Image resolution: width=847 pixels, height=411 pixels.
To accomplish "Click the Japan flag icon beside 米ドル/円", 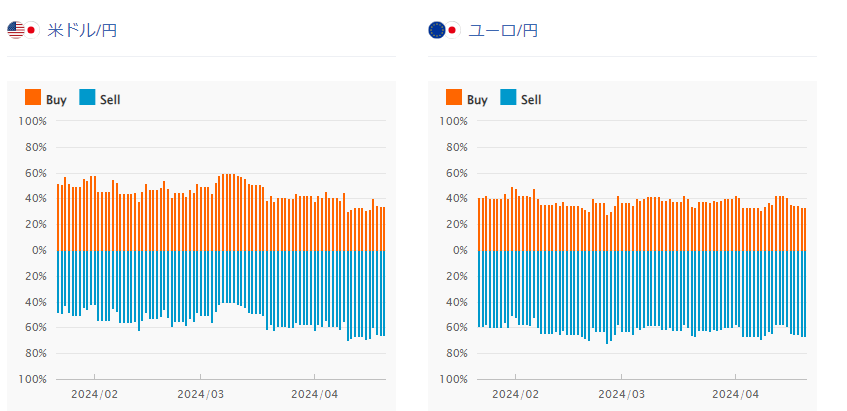I will (31, 30).
